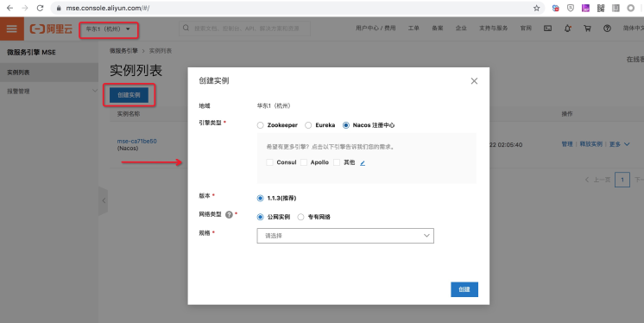Click the 创建实例 button on the page
Image resolution: width=644 pixels, height=323 pixels.
click(129, 95)
